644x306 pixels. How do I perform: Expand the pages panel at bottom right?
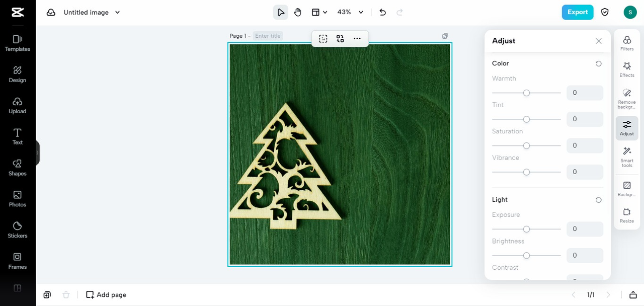[x=633, y=295]
